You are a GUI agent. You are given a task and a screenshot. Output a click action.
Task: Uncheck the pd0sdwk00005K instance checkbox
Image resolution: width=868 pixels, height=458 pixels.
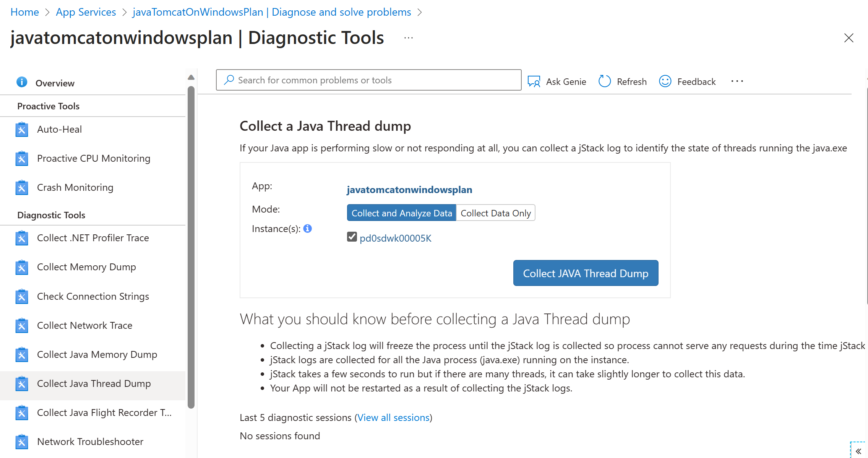[352, 237]
